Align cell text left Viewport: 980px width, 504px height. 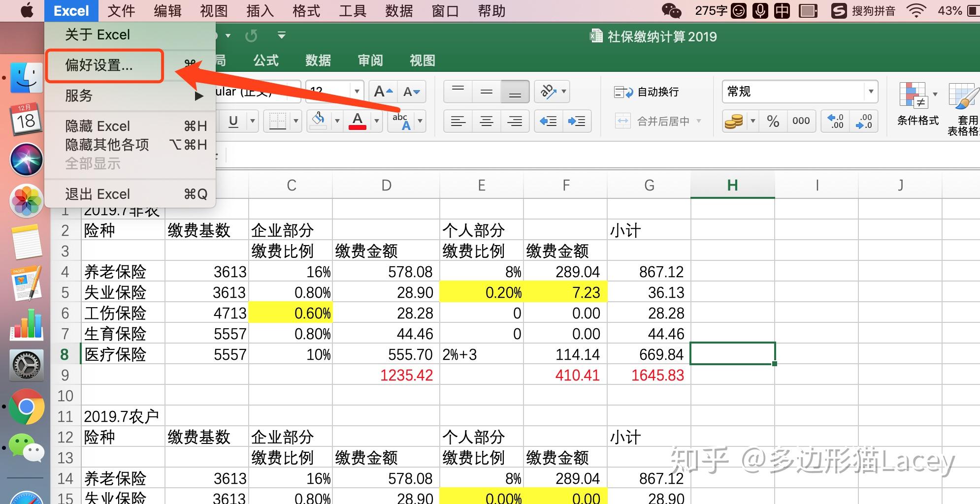458,121
